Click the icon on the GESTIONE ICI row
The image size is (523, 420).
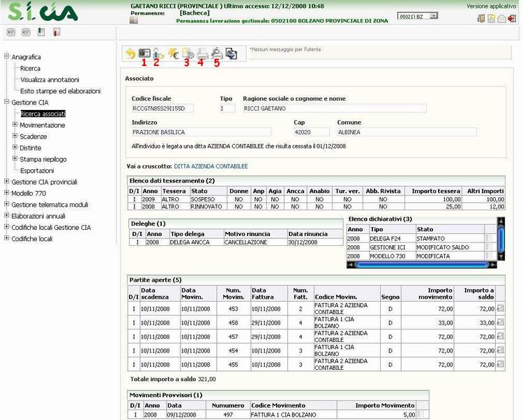point(489,247)
